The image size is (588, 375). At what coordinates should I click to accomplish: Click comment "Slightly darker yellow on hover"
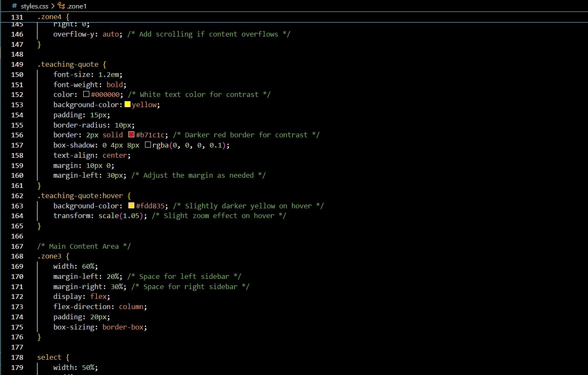[248, 206]
